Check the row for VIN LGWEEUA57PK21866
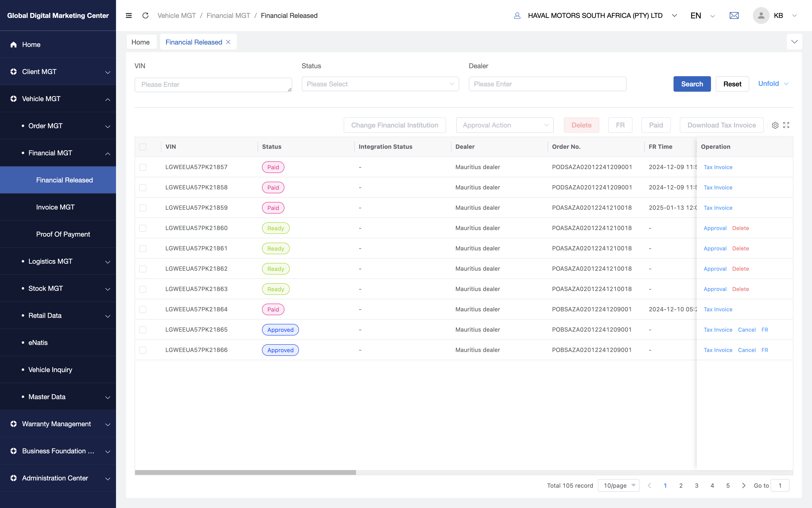812x508 pixels. pyautogui.click(x=143, y=350)
